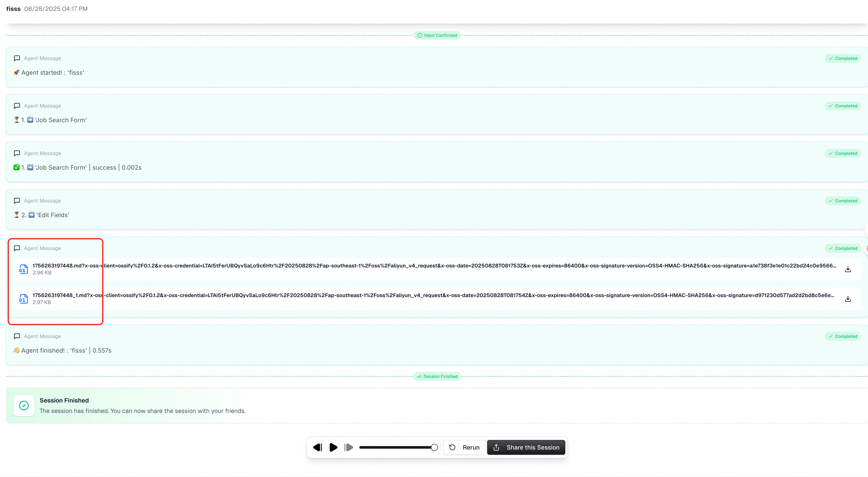Click the Rerun circular arrow icon
Image resolution: width=868 pixels, height=477 pixels.
pyautogui.click(x=452, y=447)
